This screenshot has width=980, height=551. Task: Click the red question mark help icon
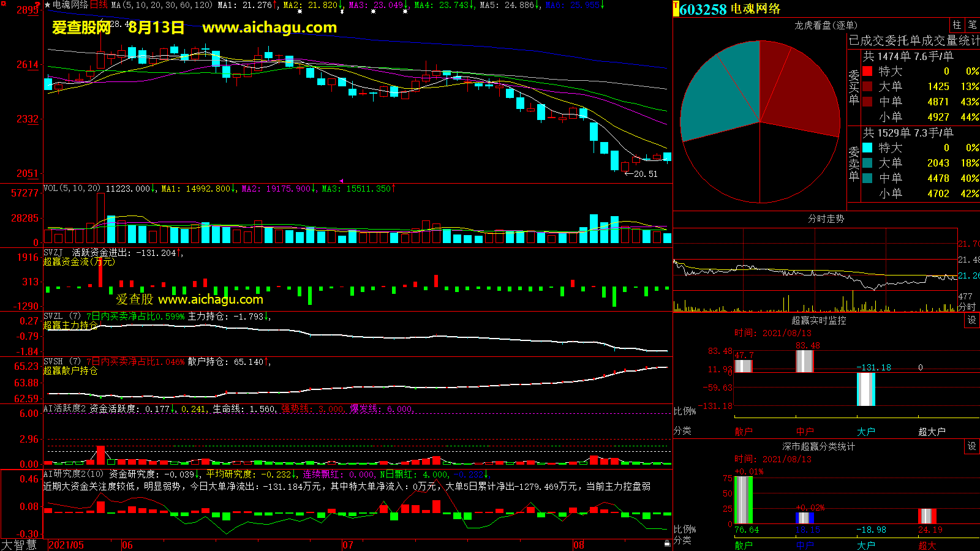click(37, 5)
